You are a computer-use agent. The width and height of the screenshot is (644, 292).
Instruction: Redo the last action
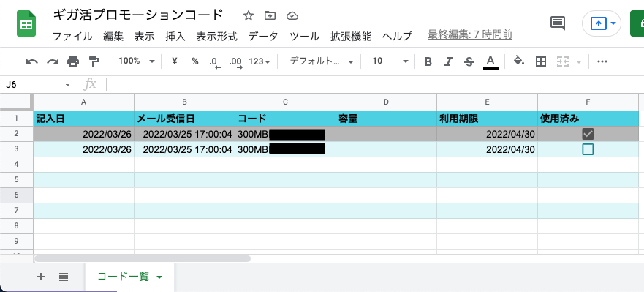pos(53,61)
